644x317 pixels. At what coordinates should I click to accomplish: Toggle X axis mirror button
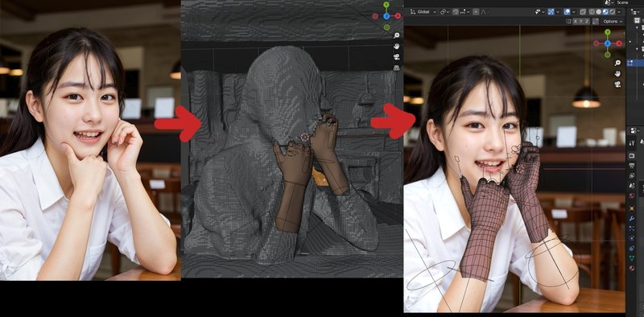[x=576, y=22]
